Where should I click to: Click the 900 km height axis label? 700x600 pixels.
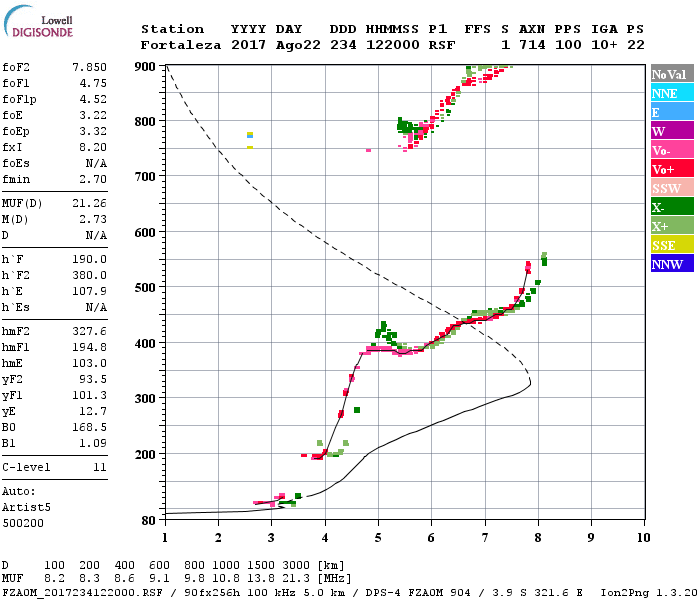(x=145, y=67)
